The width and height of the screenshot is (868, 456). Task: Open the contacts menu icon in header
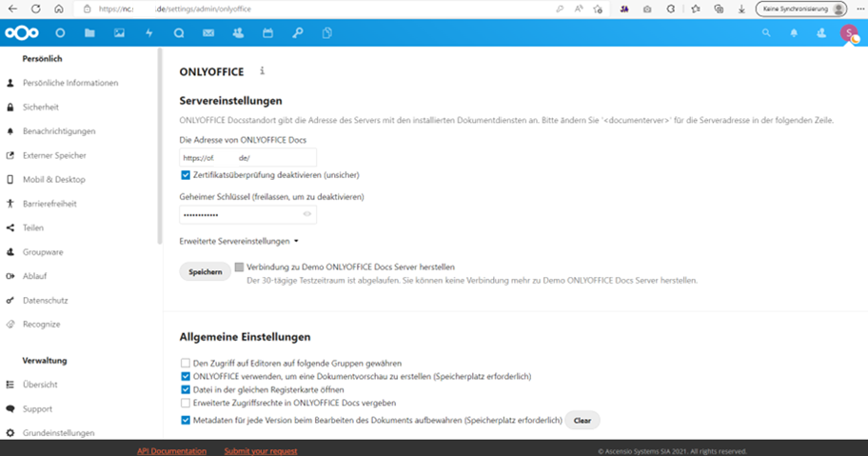(821, 33)
